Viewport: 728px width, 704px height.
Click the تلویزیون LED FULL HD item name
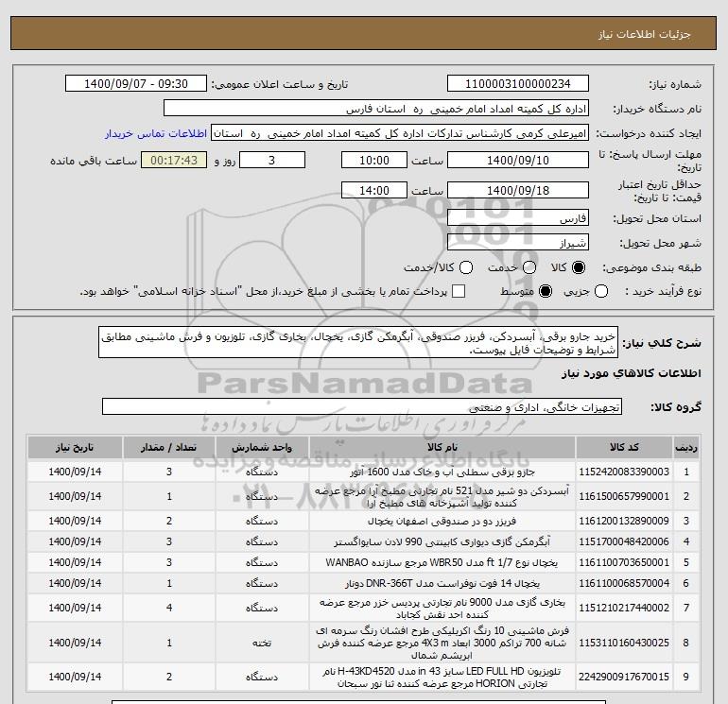[442, 678]
